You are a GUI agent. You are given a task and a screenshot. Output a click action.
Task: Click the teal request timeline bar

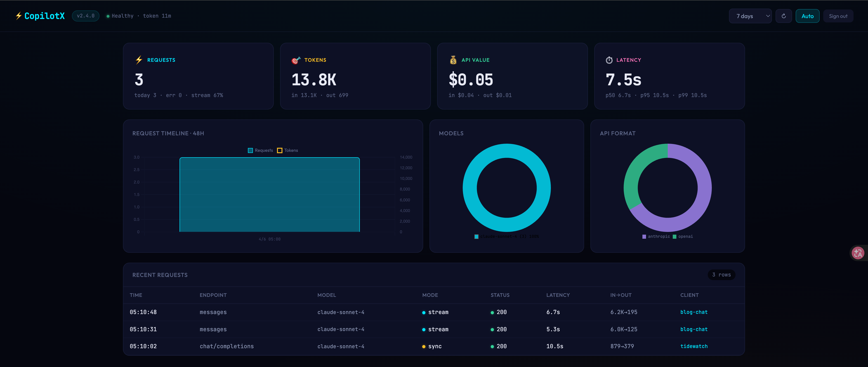[x=270, y=195]
